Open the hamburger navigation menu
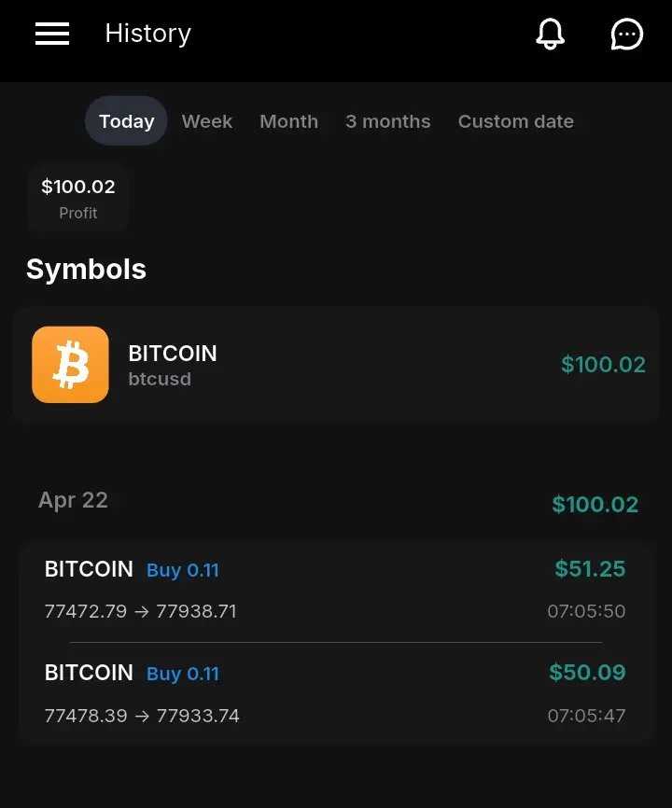672x808 pixels. point(52,35)
